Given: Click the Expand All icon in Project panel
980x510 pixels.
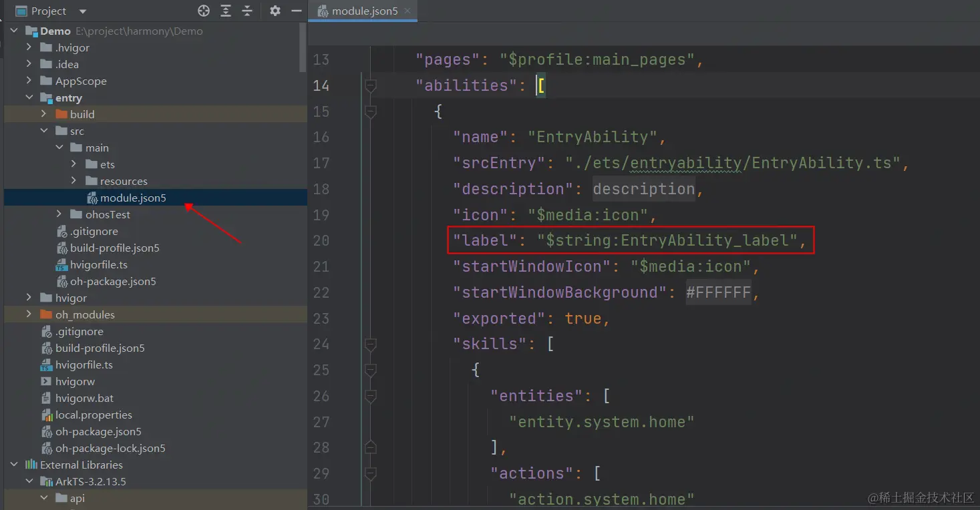Looking at the screenshot, I should (x=226, y=11).
